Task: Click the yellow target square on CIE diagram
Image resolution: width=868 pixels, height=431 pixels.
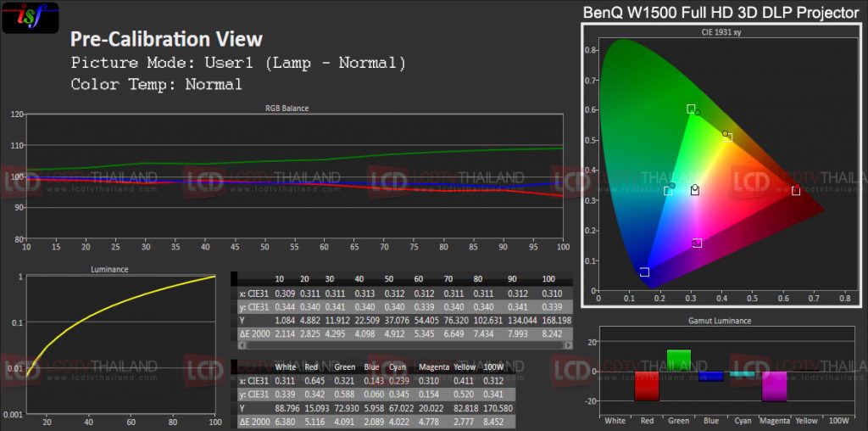Action: [x=728, y=137]
